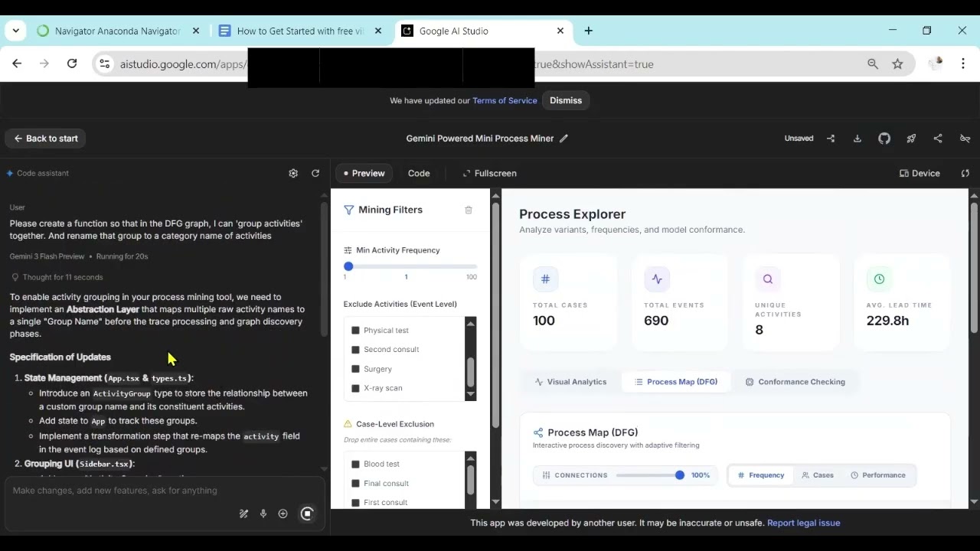
Task: Reload the browser page
Action: click(x=72, y=64)
